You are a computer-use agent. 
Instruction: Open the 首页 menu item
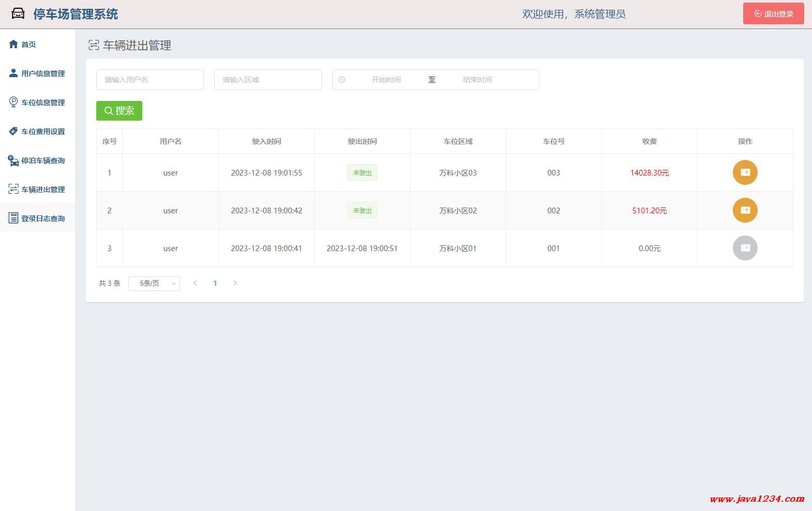[x=37, y=45]
